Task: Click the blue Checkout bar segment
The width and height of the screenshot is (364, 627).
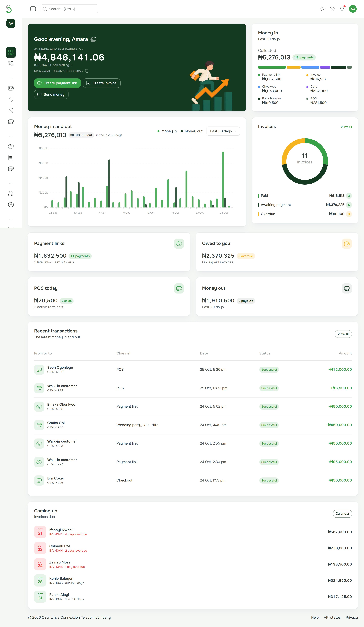Action: pos(310,67)
